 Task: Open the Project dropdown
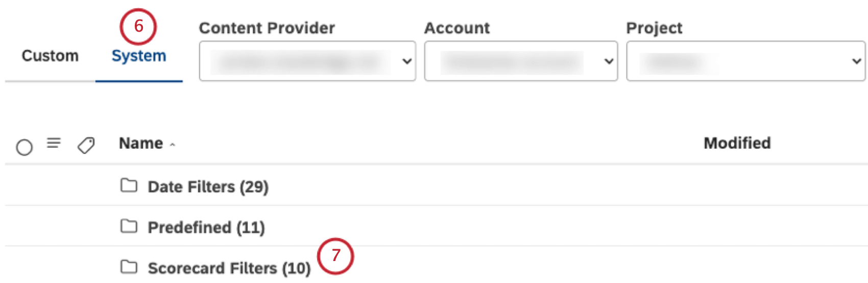pyautogui.click(x=746, y=61)
